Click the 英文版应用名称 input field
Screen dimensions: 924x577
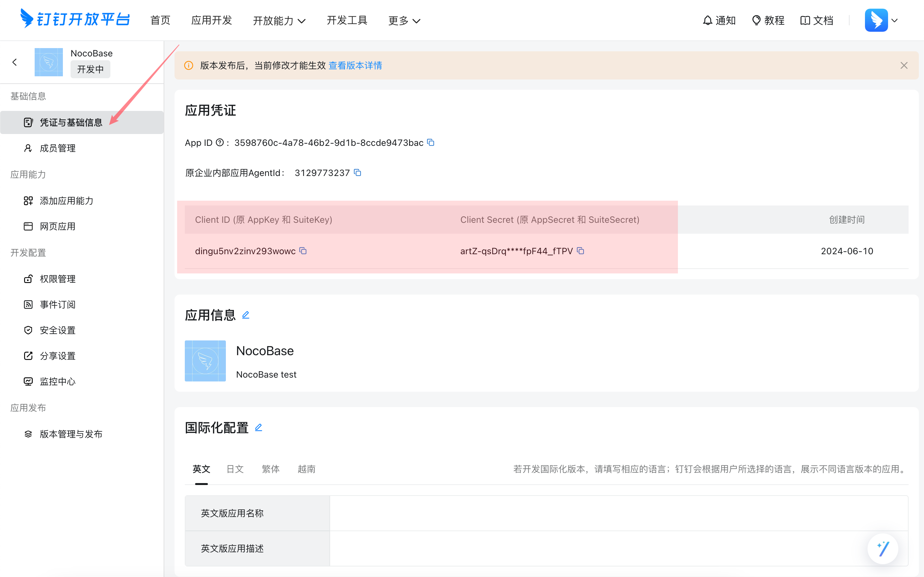point(619,513)
